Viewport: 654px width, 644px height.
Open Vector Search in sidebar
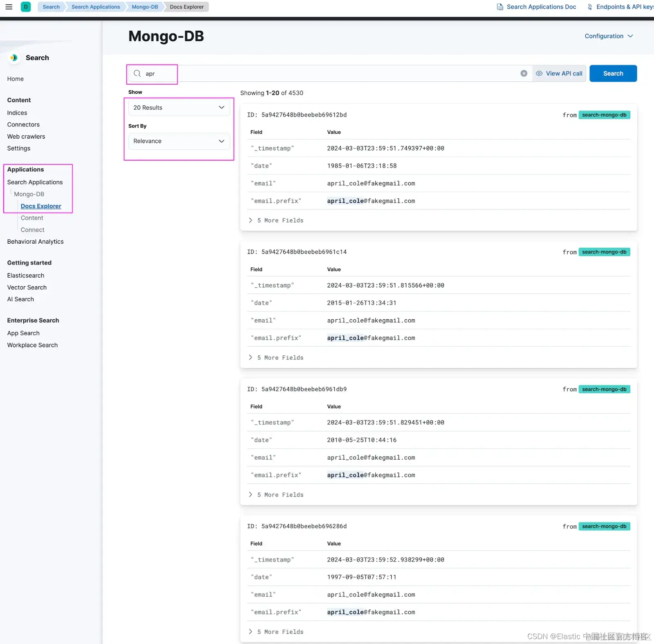point(27,287)
